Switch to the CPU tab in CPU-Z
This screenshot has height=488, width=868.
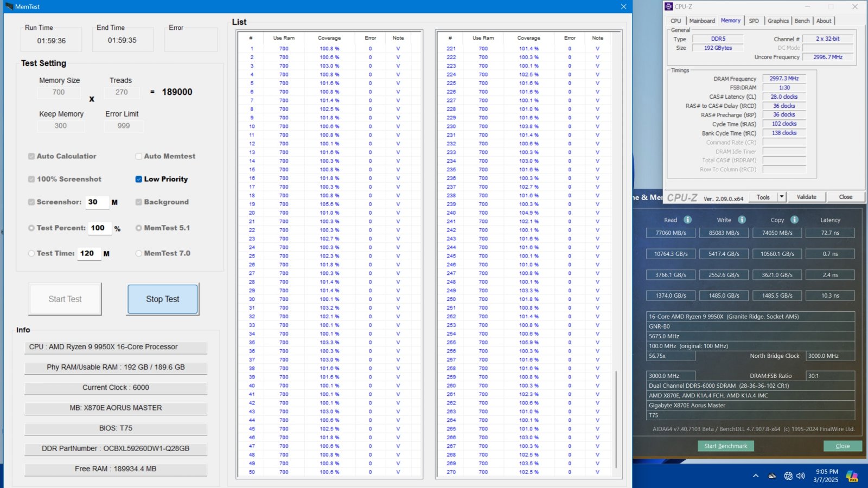click(x=676, y=21)
